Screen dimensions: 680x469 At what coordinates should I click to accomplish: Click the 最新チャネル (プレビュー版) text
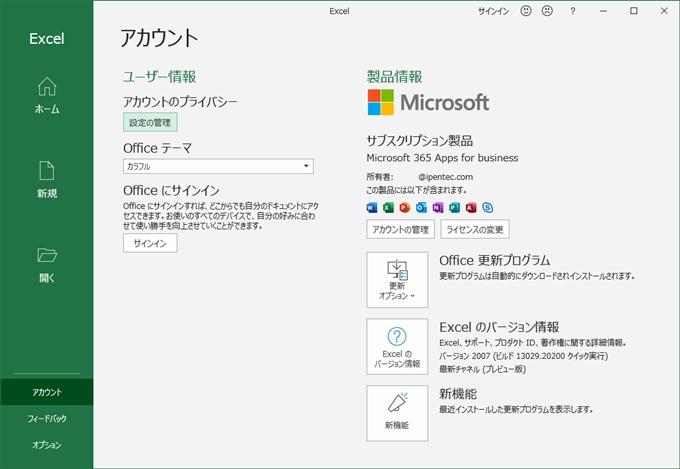tap(482, 369)
